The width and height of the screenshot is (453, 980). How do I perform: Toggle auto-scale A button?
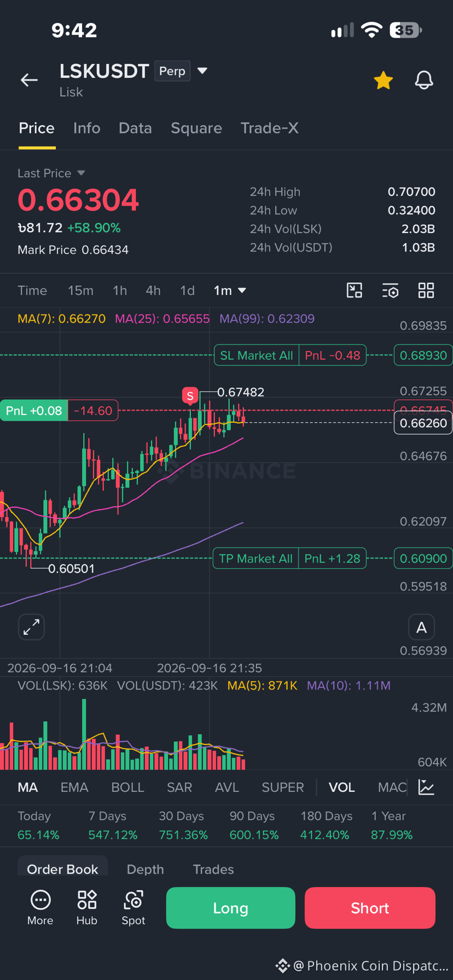[421, 627]
